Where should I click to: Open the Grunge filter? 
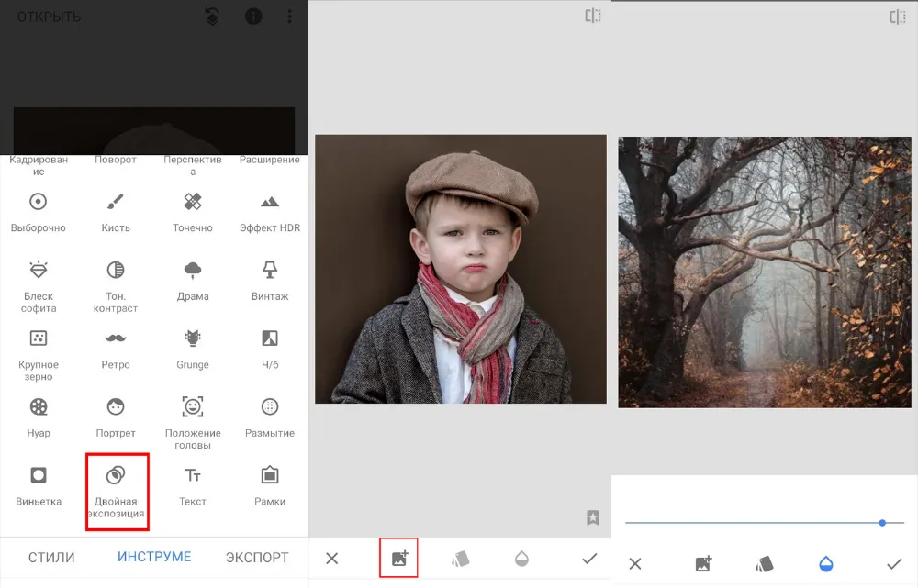pyautogui.click(x=193, y=348)
